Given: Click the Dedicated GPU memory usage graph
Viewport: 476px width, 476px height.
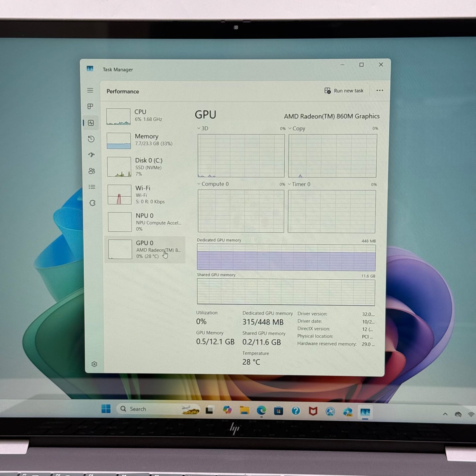Looking at the screenshot, I should 286,257.
